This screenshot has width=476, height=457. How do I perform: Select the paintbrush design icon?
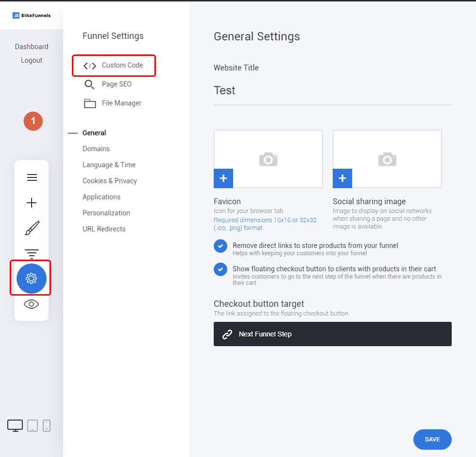(x=32, y=228)
